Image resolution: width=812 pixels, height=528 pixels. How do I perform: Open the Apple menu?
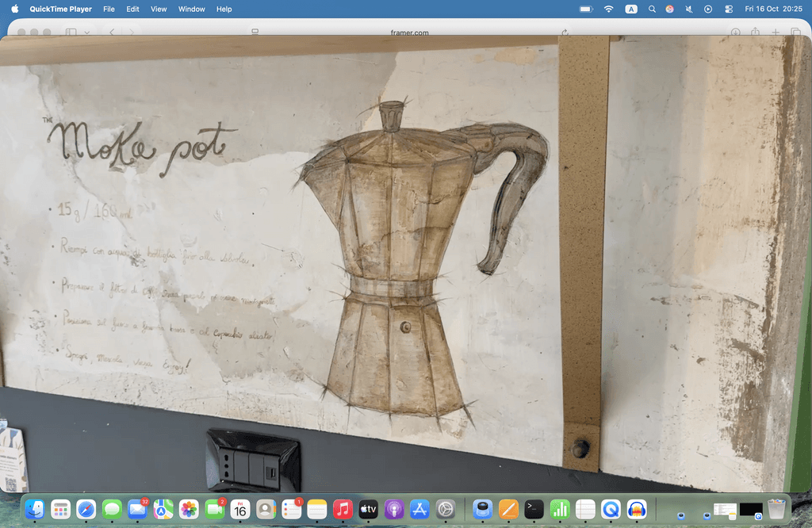[x=15, y=9]
